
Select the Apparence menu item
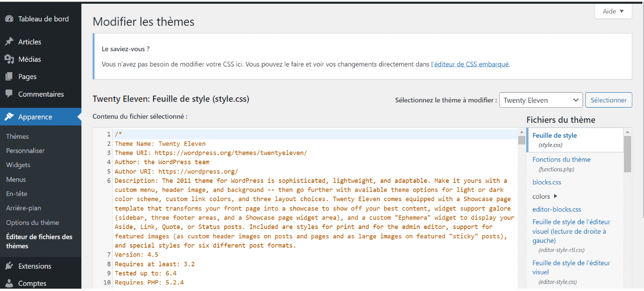pyautogui.click(x=40, y=117)
